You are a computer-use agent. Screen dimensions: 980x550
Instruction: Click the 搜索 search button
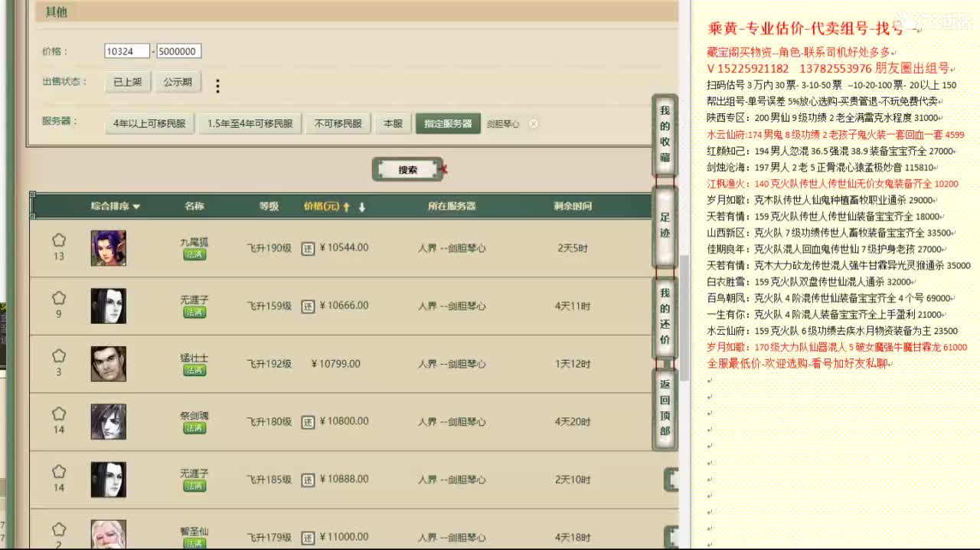click(408, 170)
